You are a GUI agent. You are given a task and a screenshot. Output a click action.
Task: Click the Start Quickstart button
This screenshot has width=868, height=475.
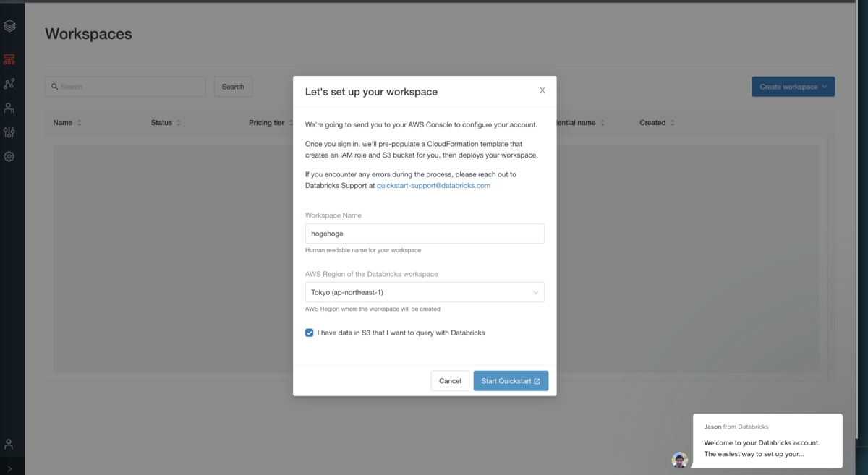coord(511,381)
